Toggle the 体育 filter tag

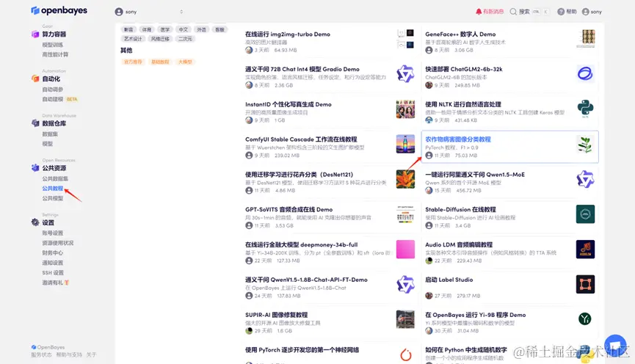pos(147,29)
